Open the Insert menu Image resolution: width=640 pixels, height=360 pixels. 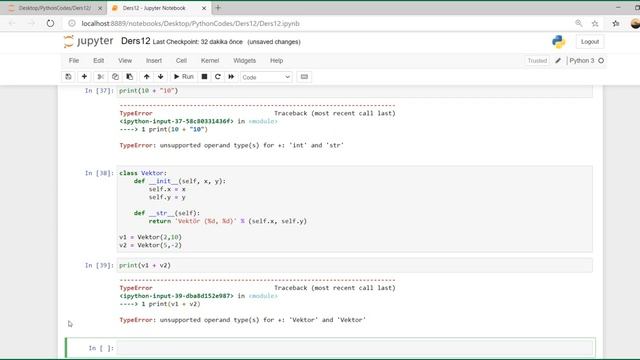154,60
